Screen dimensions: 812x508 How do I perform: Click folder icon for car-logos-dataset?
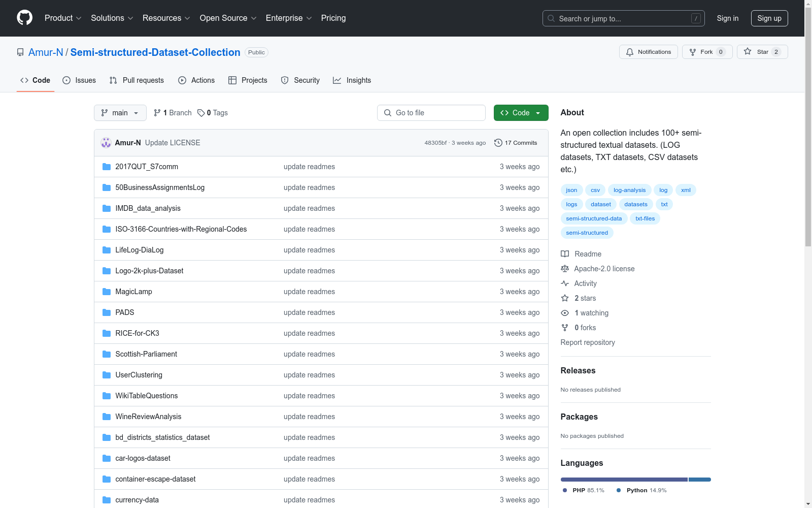[x=107, y=458]
